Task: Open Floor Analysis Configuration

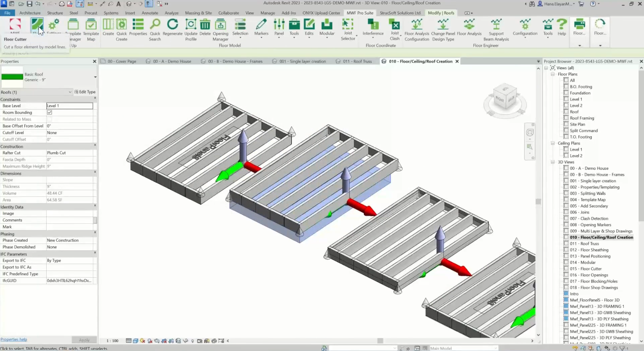Action: click(416, 30)
